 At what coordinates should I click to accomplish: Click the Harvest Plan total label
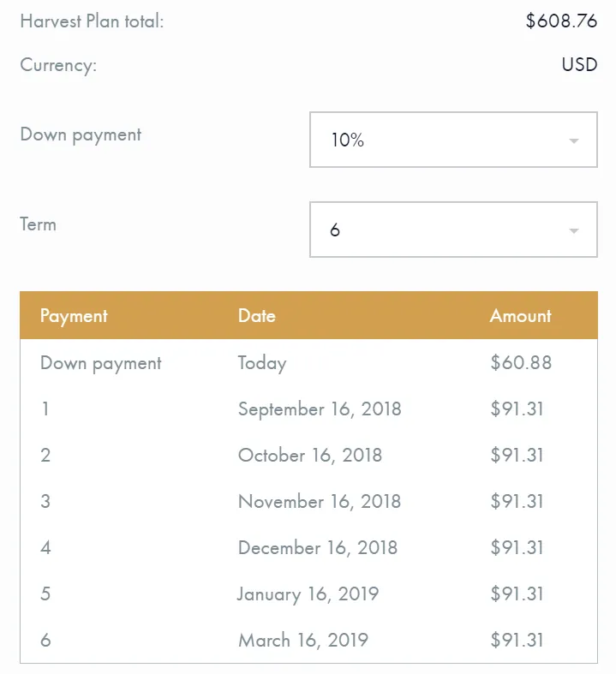click(x=92, y=21)
